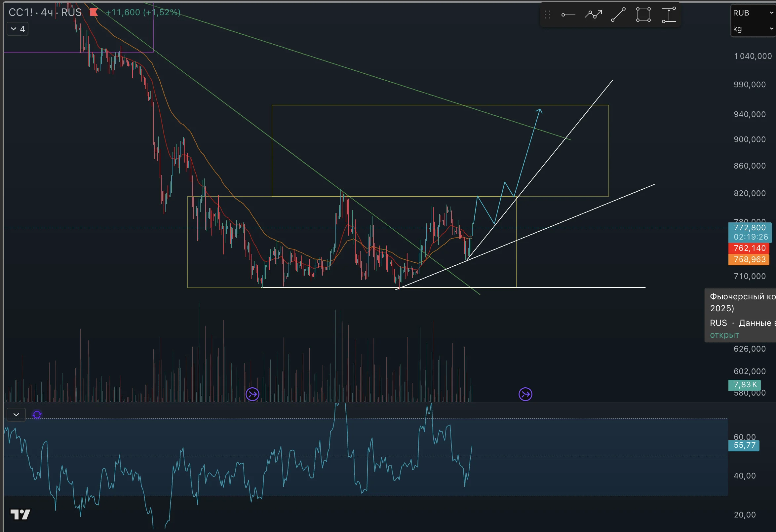Click the 40,00 RSI scale label
The image size is (776, 532).
(745, 475)
